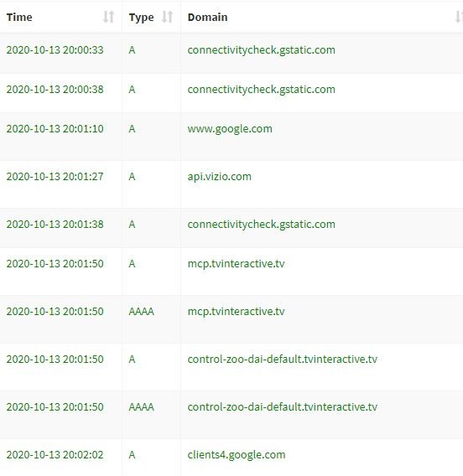Open control-zoo-dai-default.tvinteractive.tv AAAA record entry
This screenshot has height=476, width=463.
click(x=282, y=406)
